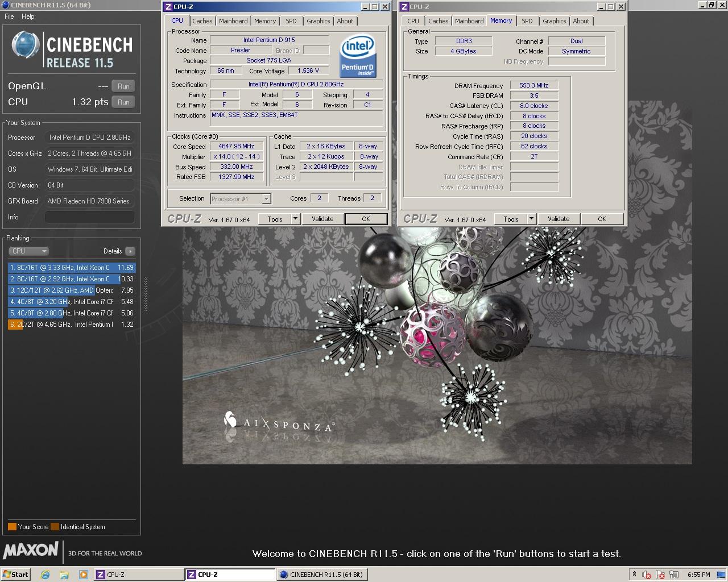Click the CINEBENCH title bar icon

point(5,5)
